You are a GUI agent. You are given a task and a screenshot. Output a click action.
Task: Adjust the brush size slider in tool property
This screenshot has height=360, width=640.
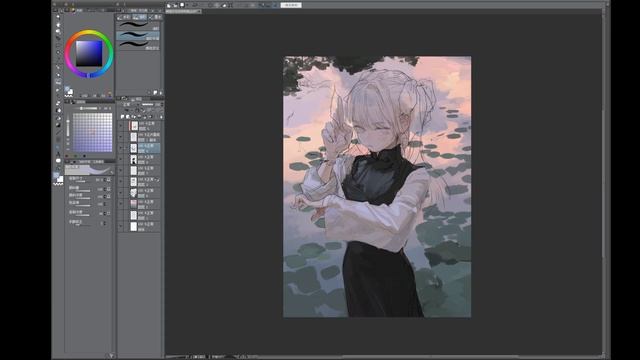click(84, 181)
